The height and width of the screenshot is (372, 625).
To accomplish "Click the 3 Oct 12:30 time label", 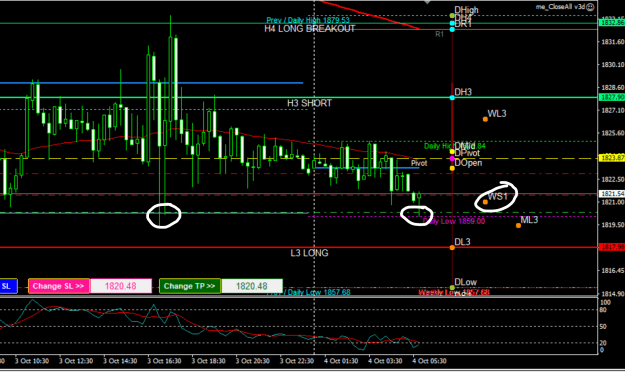I will click(x=76, y=361).
